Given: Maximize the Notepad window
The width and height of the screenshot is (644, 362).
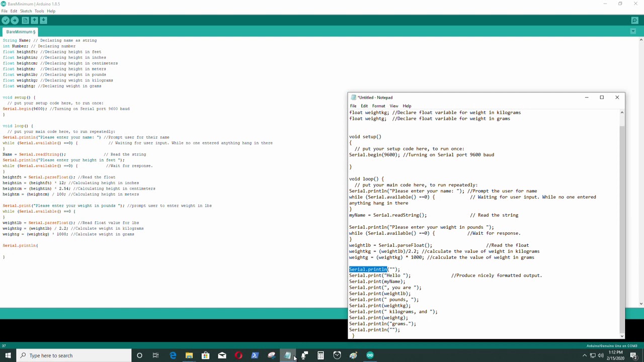Looking at the screenshot, I should [602, 98].
